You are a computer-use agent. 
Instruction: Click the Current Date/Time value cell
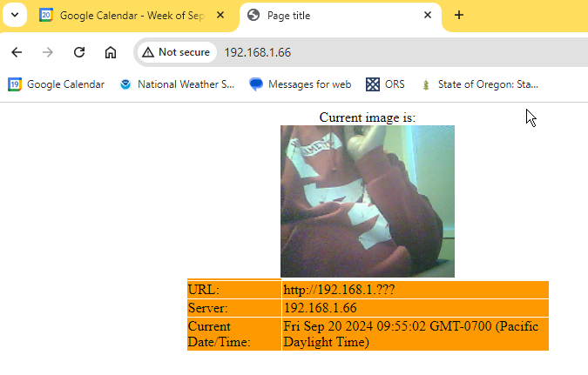pyautogui.click(x=414, y=334)
